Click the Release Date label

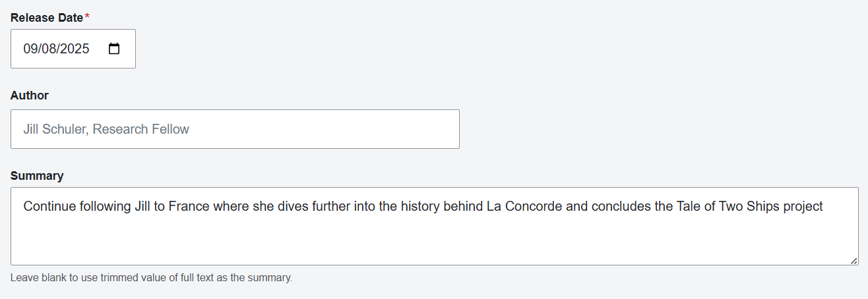[47, 18]
